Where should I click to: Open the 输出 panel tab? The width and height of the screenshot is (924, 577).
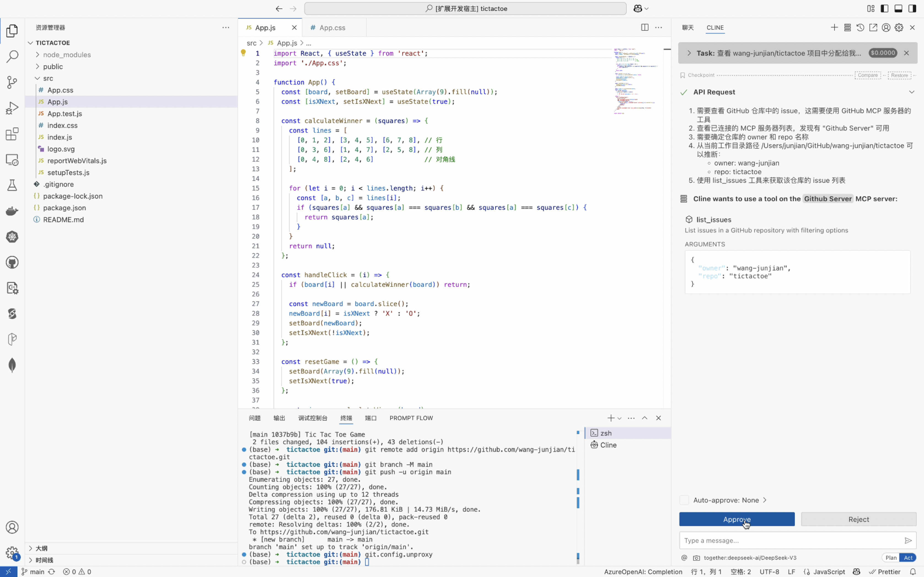tap(279, 418)
